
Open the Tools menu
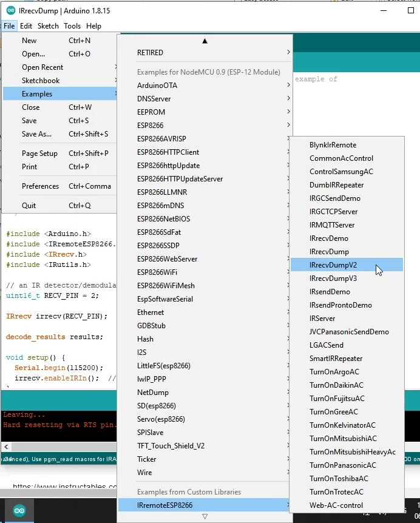72,26
